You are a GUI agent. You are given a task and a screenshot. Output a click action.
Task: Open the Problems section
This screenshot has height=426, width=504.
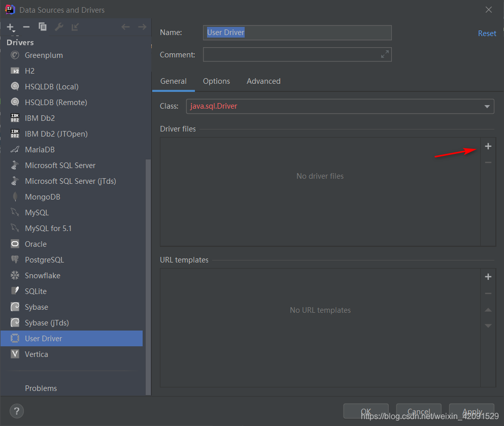click(x=41, y=388)
